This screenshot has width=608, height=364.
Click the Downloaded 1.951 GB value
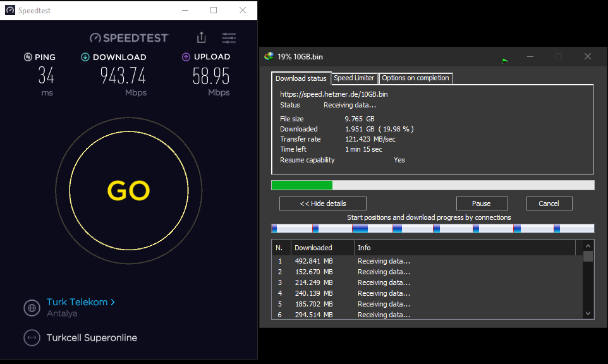(379, 129)
